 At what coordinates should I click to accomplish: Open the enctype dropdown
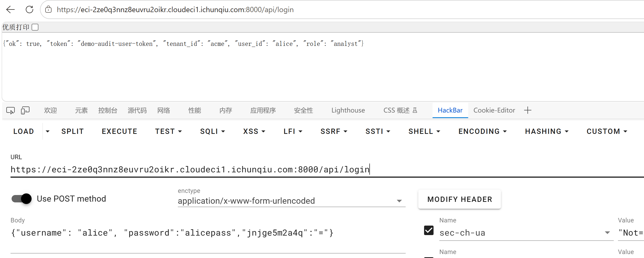point(291,201)
